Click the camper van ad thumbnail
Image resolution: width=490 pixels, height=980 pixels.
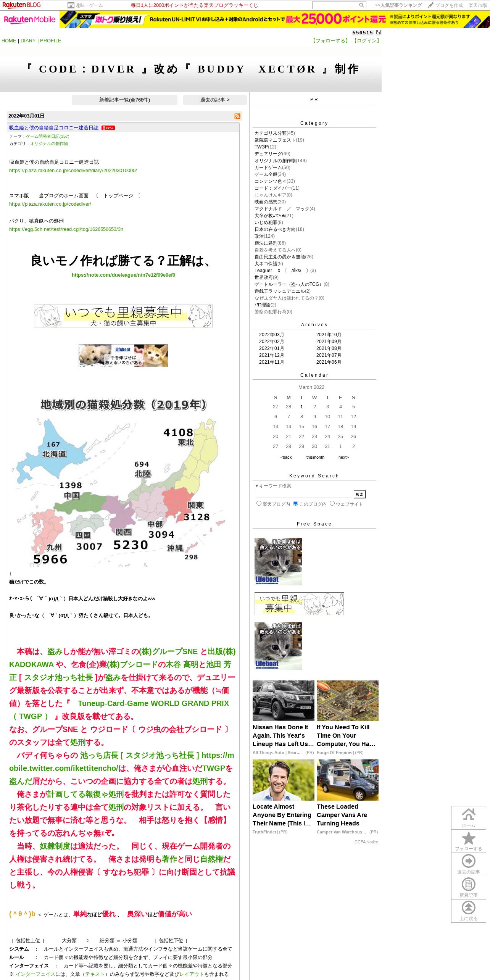pyautogui.click(x=348, y=780)
